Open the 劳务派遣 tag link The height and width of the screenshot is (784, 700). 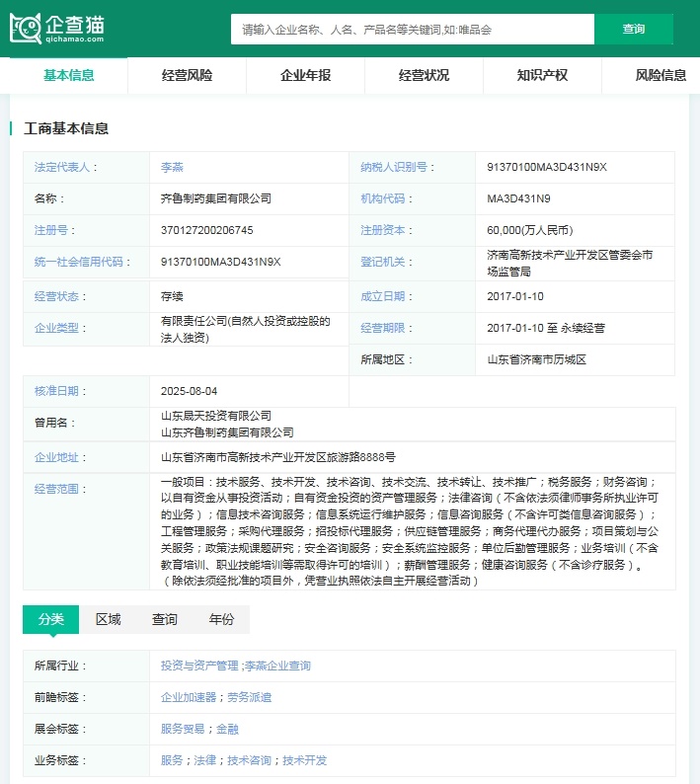tap(250, 697)
